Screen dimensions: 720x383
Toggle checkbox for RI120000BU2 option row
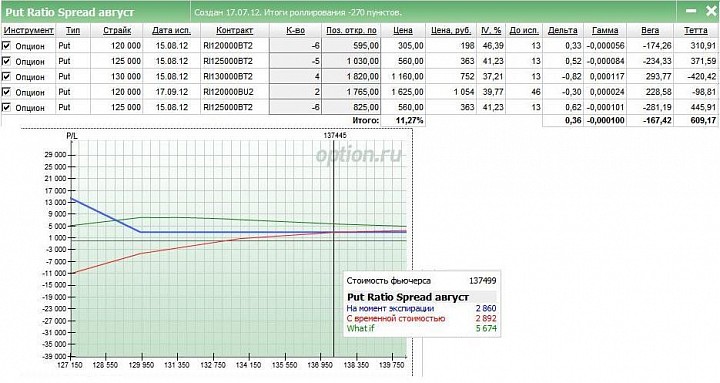coord(6,92)
